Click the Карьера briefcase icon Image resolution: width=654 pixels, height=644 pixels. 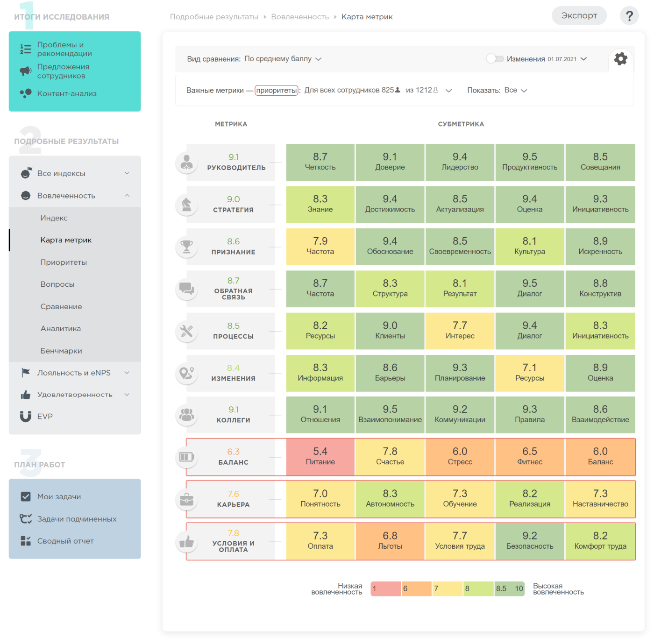(187, 499)
